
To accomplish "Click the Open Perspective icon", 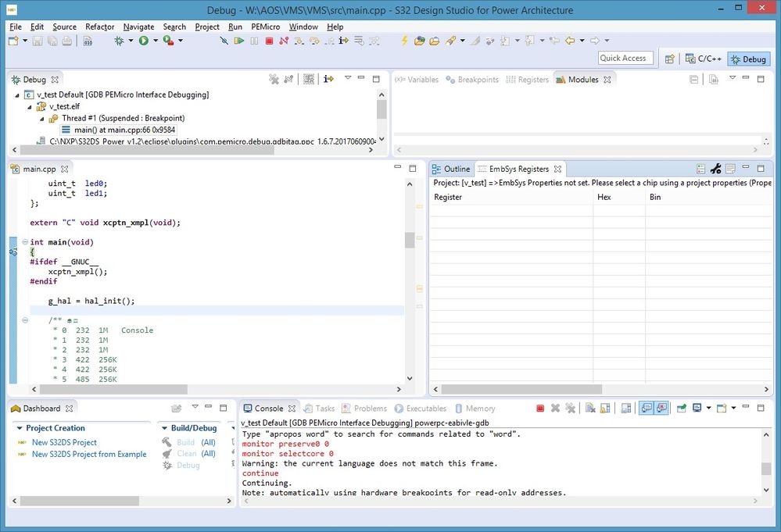I will (669, 59).
